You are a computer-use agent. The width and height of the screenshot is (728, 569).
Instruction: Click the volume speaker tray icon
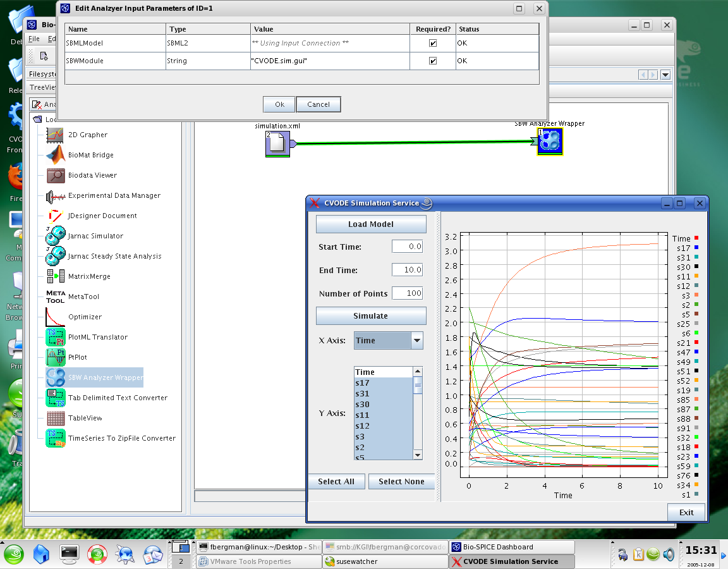(x=669, y=554)
